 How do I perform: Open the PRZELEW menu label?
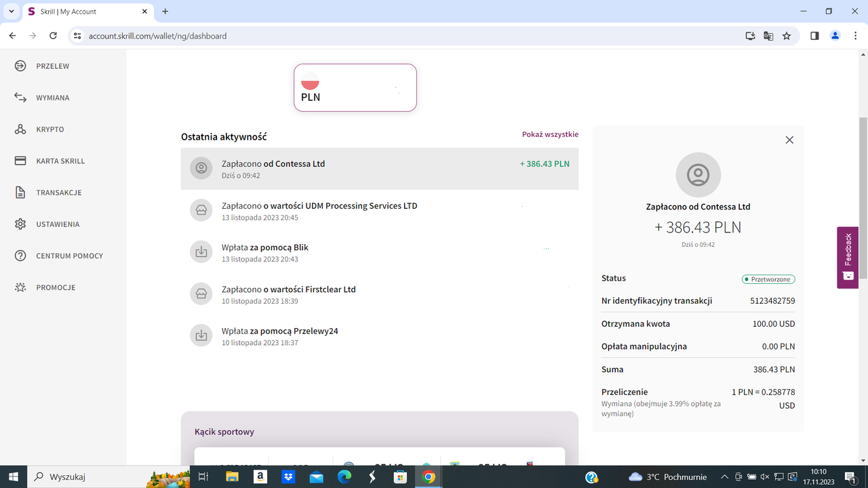[x=53, y=66]
